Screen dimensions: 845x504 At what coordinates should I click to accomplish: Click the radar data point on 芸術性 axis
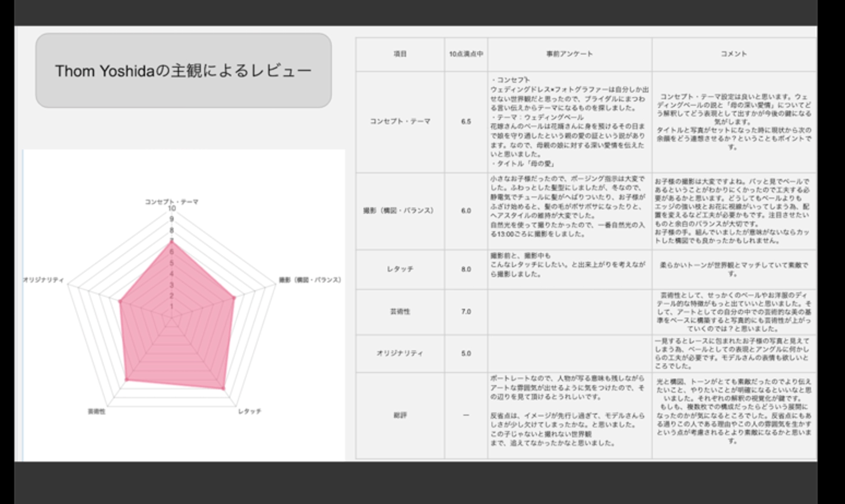(127, 379)
